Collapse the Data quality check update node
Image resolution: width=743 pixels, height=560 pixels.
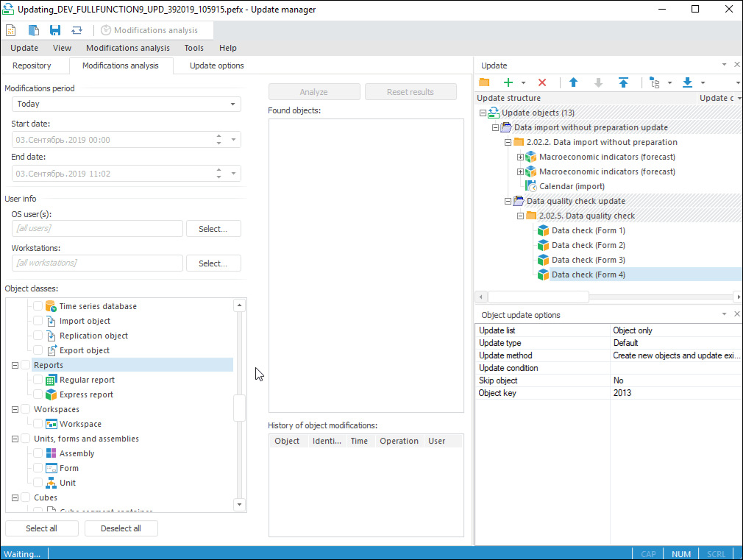coord(508,201)
